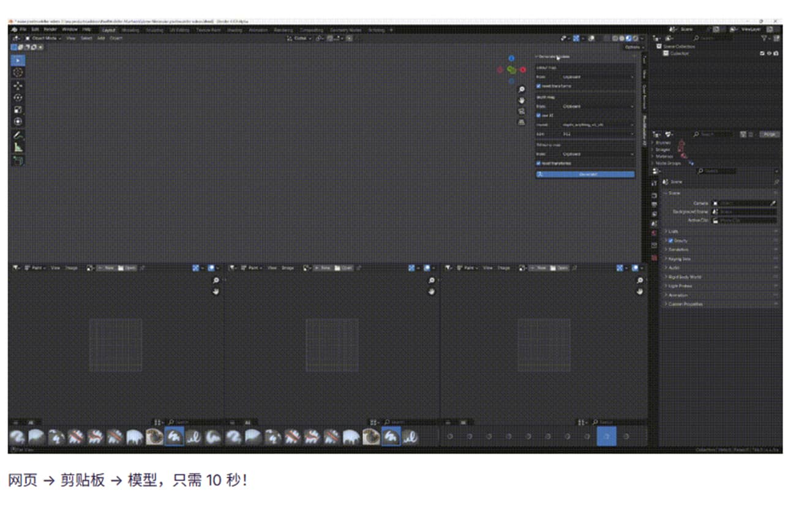Viewport: 796px width, 532px height.
Task: Select the Scale tool
Action: 17,110
